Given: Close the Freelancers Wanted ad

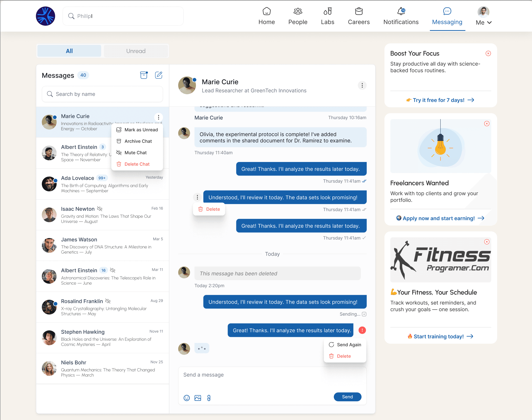Looking at the screenshot, I should pyautogui.click(x=487, y=124).
